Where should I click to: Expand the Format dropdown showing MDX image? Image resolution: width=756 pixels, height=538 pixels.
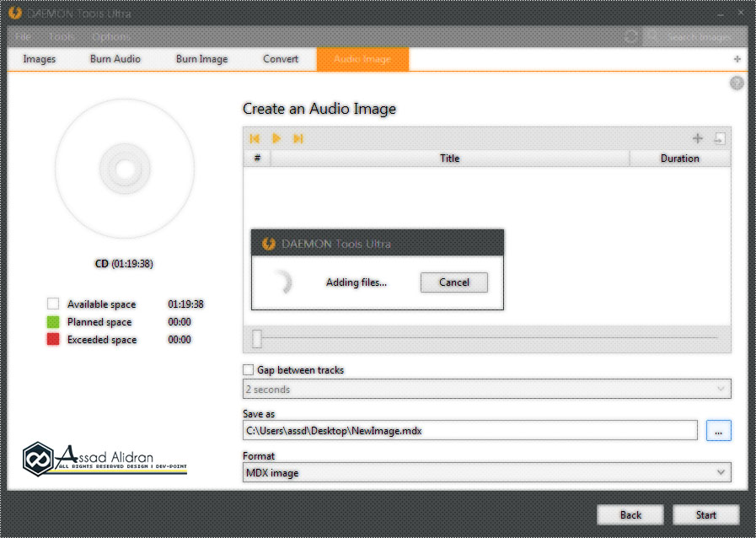[487, 472]
